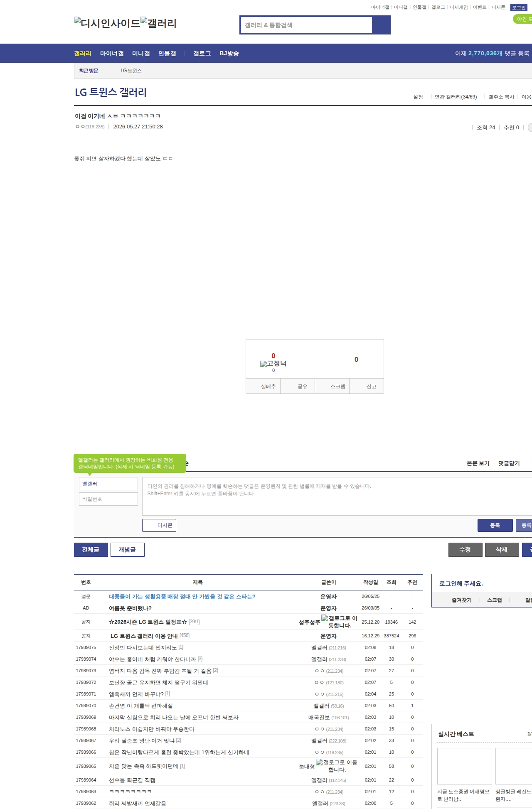Click the 엘갤러 nickname input field
This screenshot has height=809, width=532.
108,484
